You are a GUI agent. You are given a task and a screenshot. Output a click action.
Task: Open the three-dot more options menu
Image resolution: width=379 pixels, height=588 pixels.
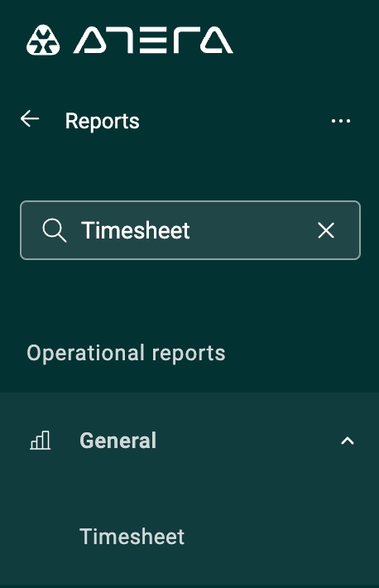click(x=341, y=121)
